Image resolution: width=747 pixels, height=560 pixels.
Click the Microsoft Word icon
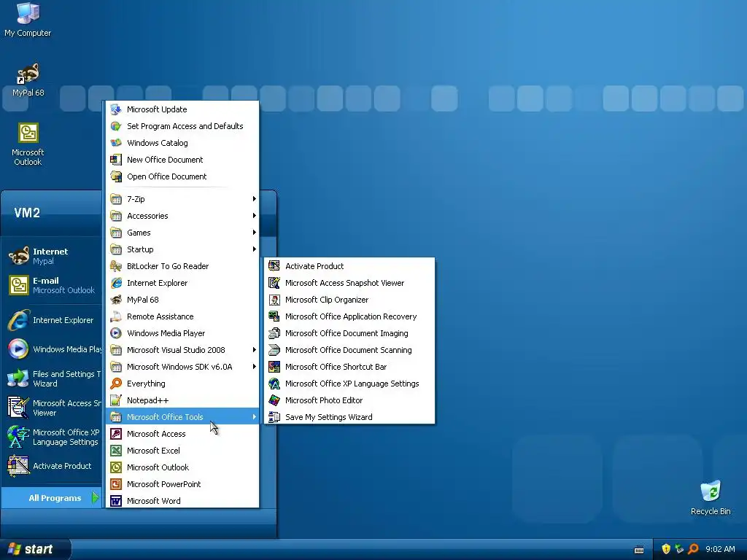pyautogui.click(x=116, y=500)
